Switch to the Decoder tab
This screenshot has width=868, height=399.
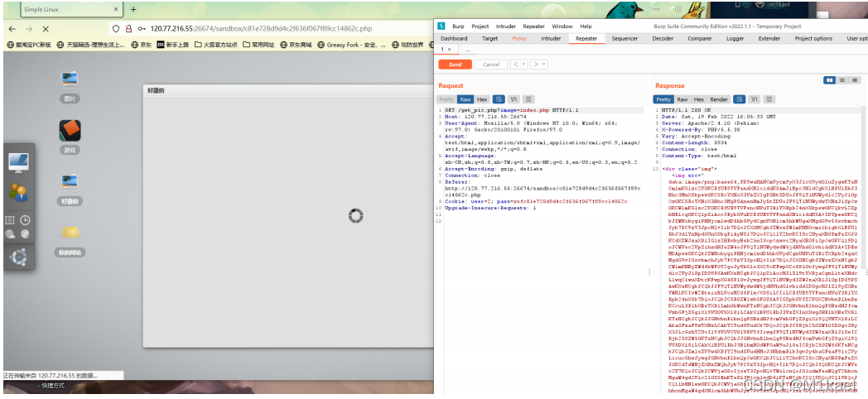[663, 39]
